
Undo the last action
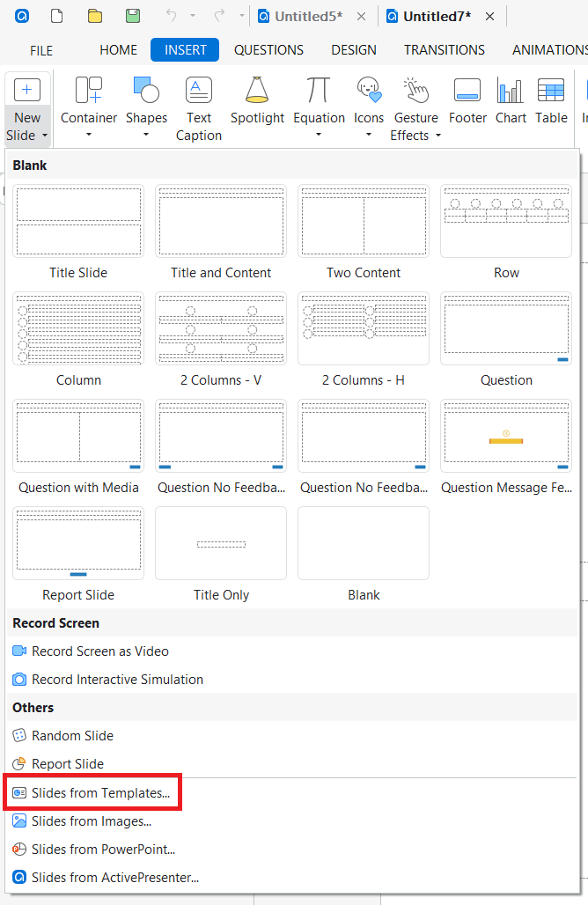(x=172, y=16)
